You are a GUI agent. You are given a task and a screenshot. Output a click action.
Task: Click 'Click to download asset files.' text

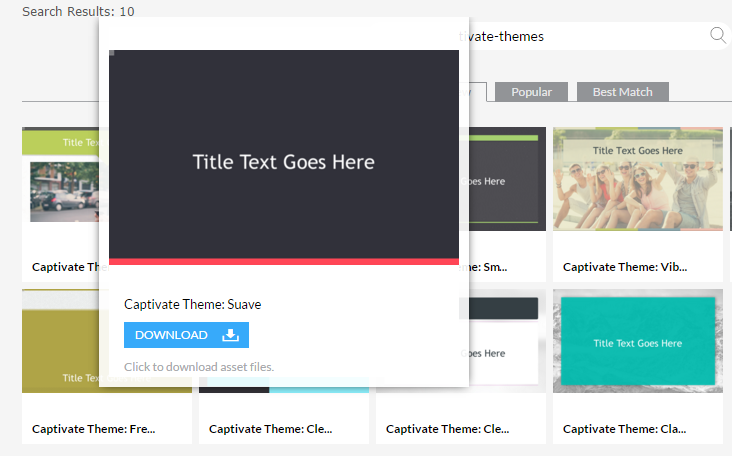coord(199,367)
